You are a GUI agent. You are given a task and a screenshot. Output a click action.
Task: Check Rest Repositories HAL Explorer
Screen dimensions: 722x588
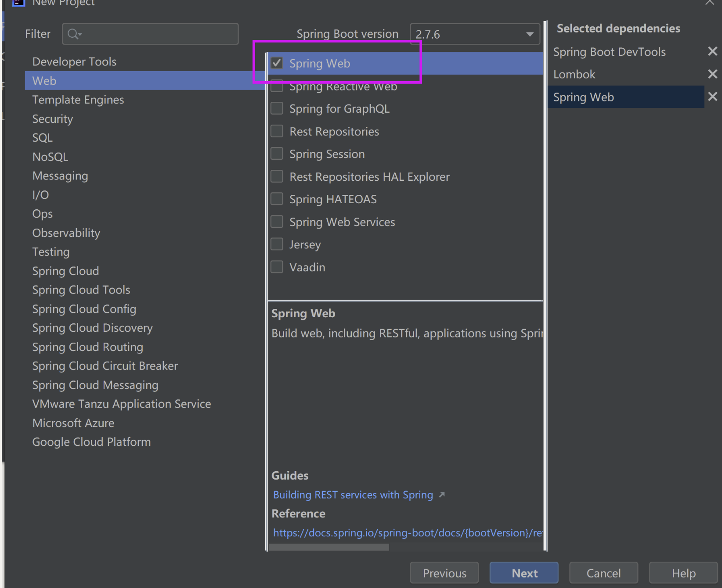[x=277, y=176]
